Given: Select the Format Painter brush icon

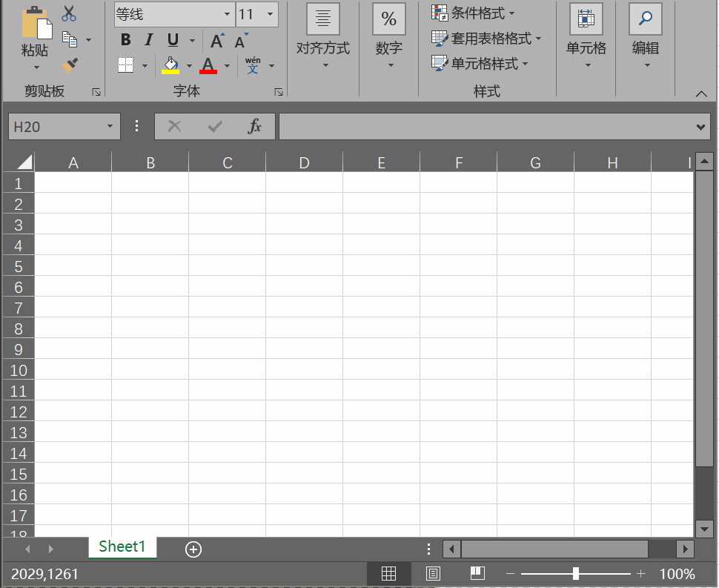Looking at the screenshot, I should pos(70,65).
